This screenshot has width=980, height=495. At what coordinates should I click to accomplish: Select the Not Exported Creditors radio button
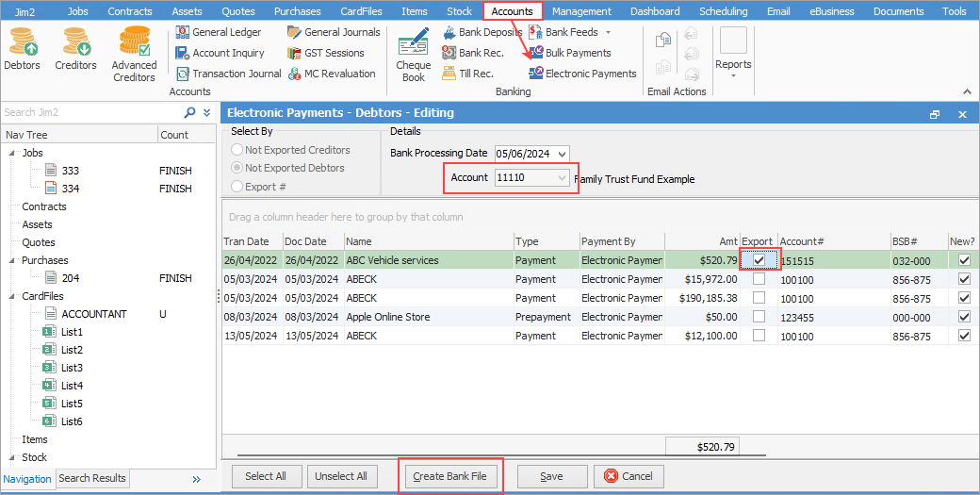[x=237, y=150]
